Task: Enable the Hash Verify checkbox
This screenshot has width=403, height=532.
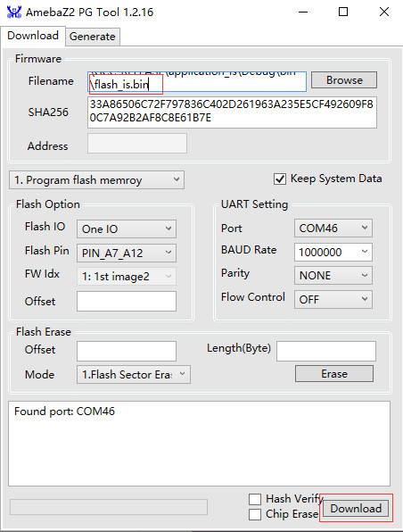Action: [x=255, y=499]
